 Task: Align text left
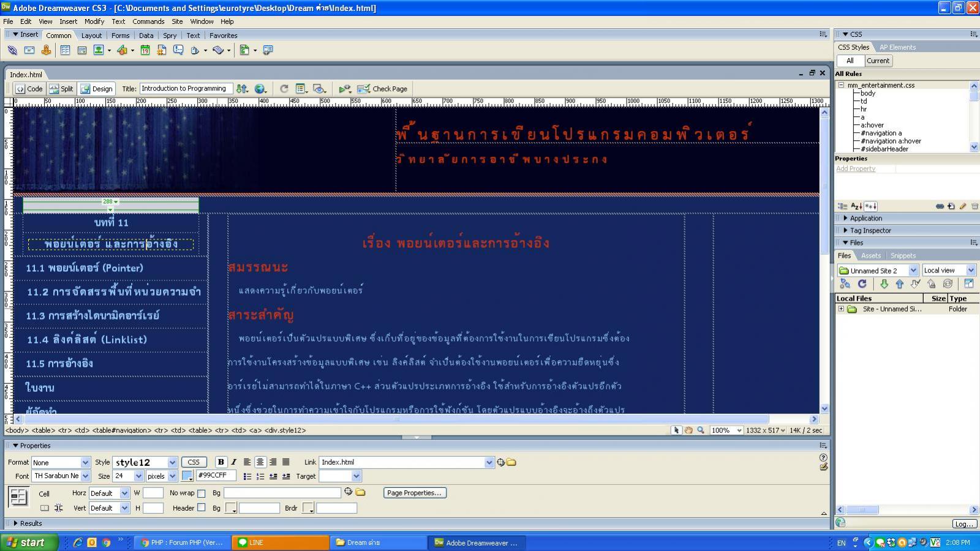pyautogui.click(x=247, y=462)
